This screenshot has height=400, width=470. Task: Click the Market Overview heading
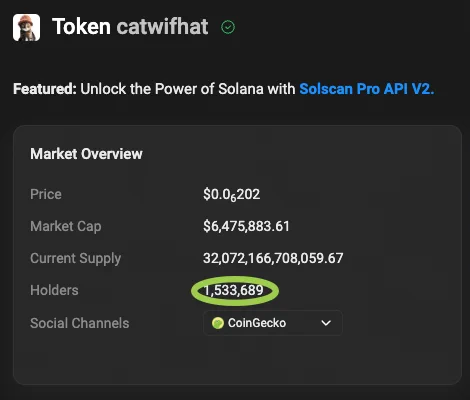coord(86,154)
